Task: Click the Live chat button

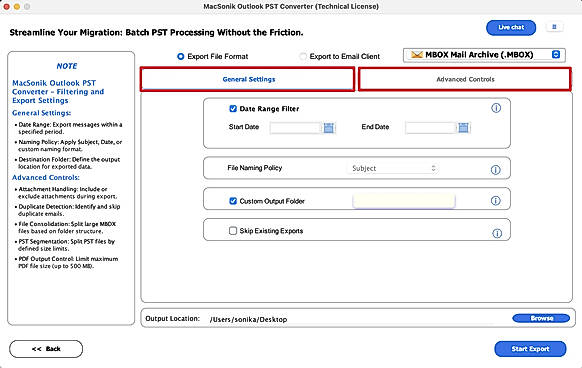Action: coord(511,27)
